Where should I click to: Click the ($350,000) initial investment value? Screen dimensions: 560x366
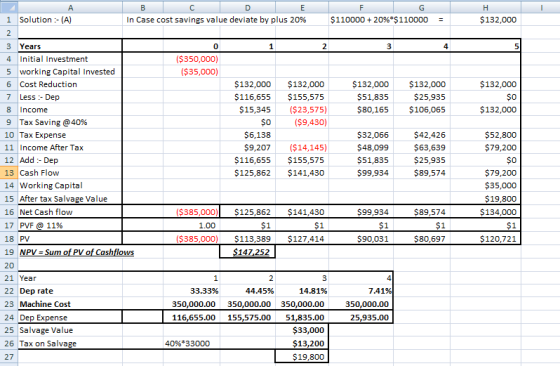tap(197, 59)
